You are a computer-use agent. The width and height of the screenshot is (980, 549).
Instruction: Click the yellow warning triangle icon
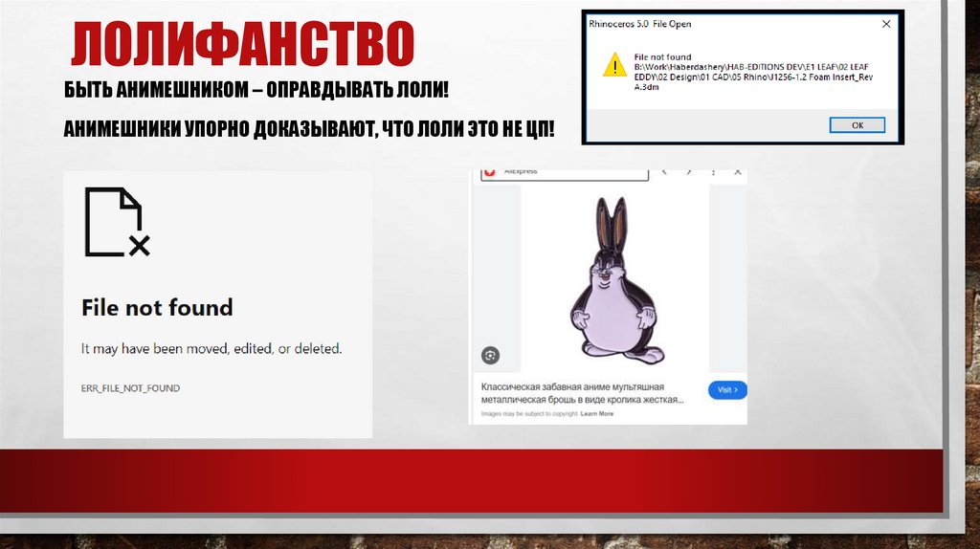[614, 65]
